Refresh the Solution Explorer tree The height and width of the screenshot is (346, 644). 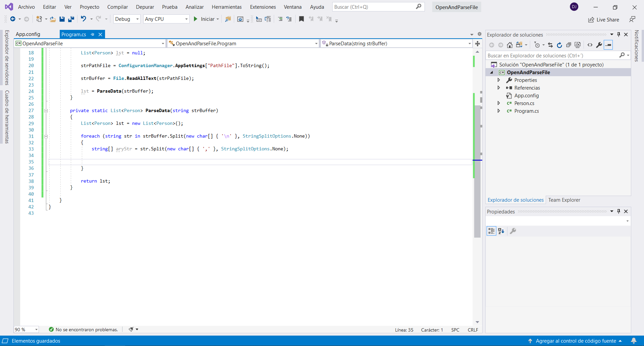pyautogui.click(x=559, y=45)
